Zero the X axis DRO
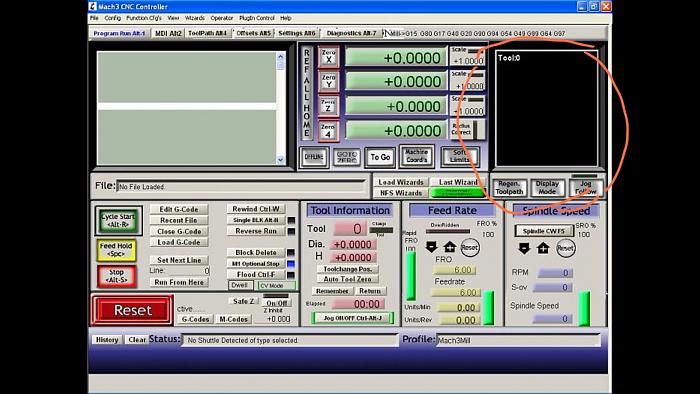Image resolution: width=700 pixels, height=394 pixels. [x=329, y=57]
